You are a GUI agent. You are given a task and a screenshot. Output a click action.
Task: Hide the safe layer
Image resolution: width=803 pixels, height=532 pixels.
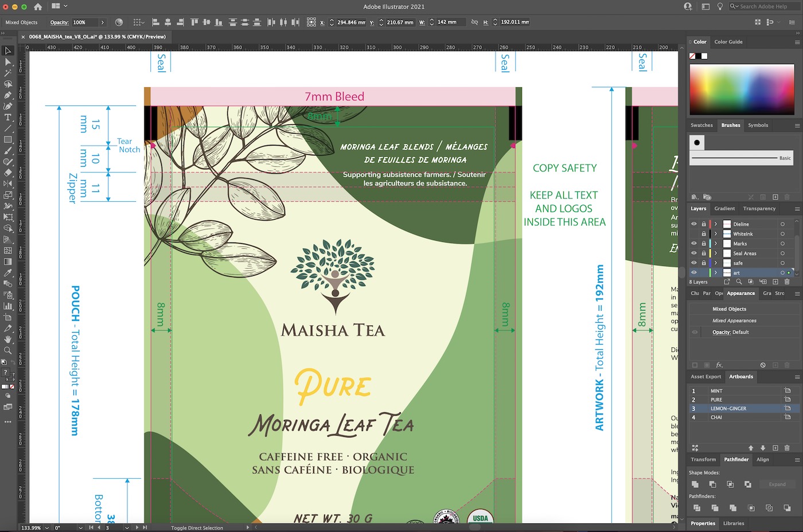[694, 263]
